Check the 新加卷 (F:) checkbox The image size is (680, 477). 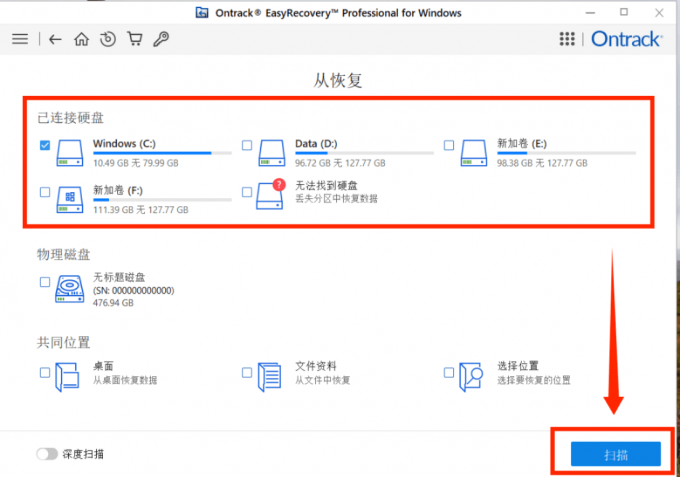coord(45,192)
